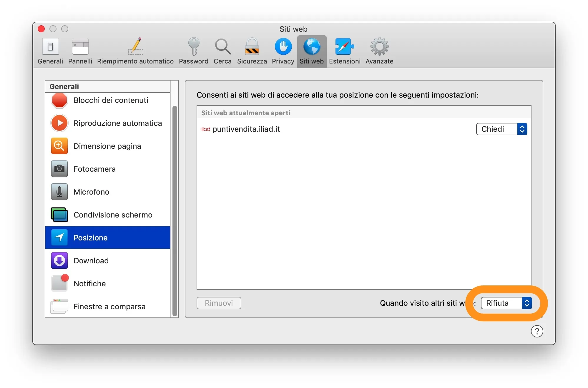Open the Chiedi dropdown for puntivendita.iliad.it
The image size is (588, 388).
(x=501, y=129)
